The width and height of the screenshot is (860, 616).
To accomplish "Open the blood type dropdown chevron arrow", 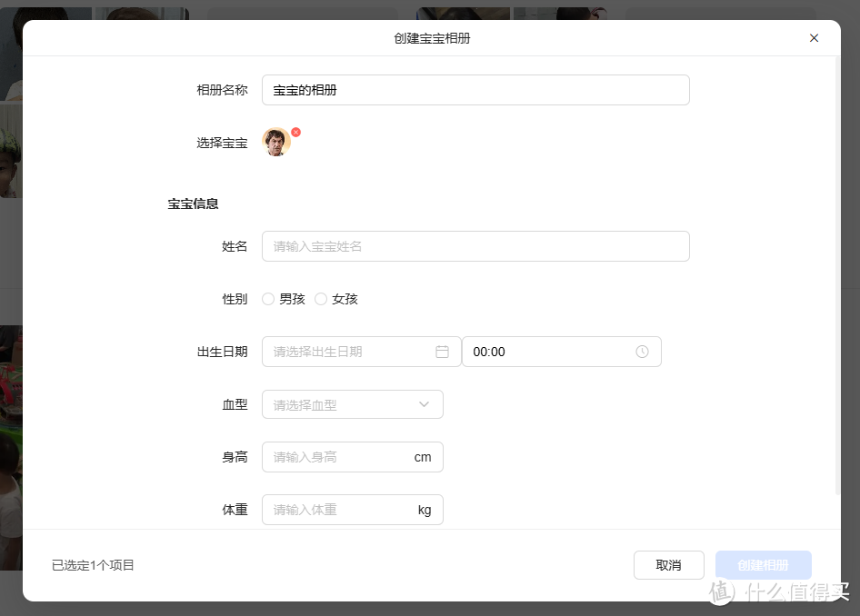I will tap(424, 404).
